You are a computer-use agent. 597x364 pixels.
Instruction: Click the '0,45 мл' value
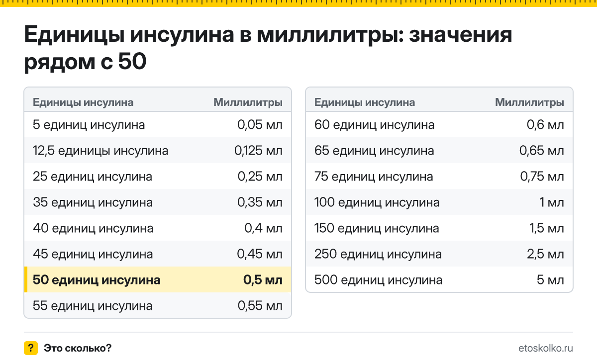[x=260, y=254]
